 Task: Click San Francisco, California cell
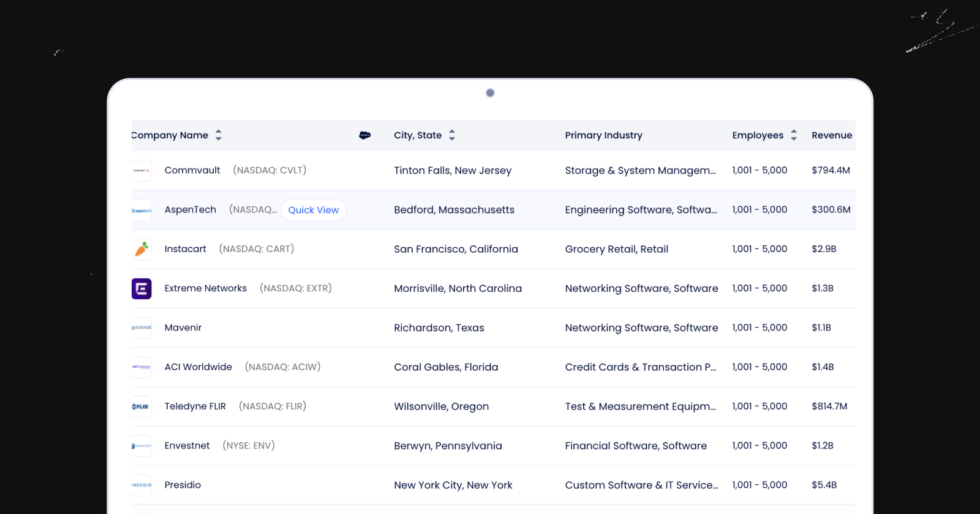tap(456, 249)
